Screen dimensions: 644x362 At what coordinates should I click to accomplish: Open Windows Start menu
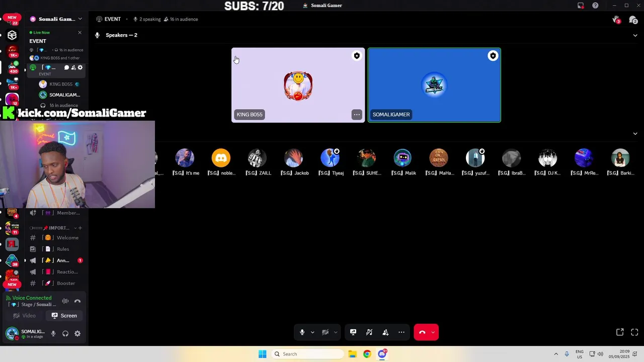click(262, 354)
